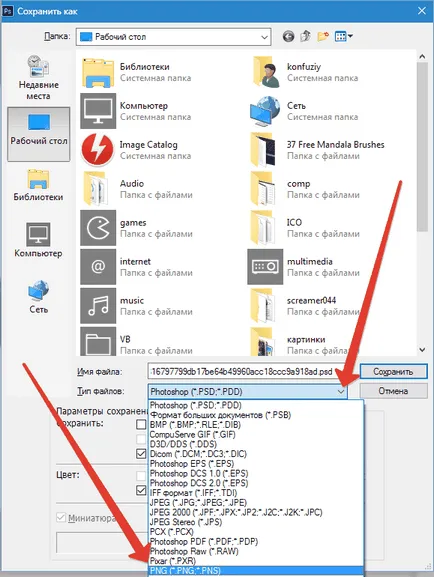The height and width of the screenshot is (577, 434).
Task: Select Рабочий стол in sidebar
Action: 39,134
